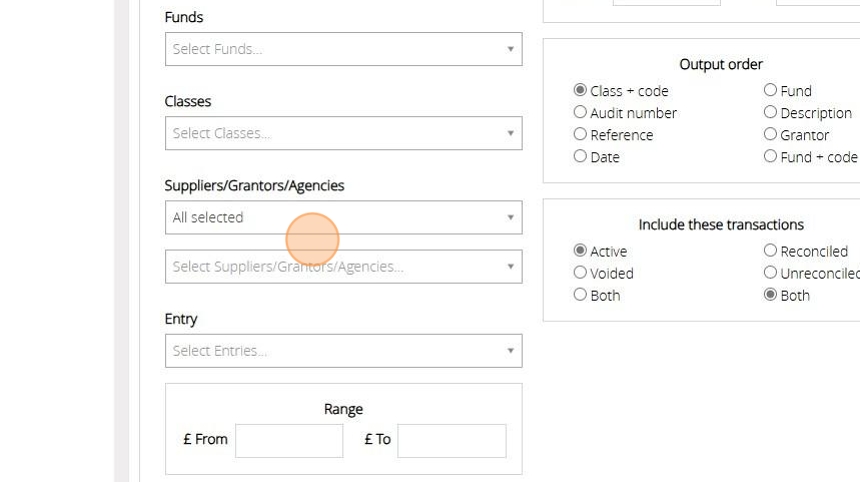Select Grantor output order
This screenshot has width=860, height=482.
click(770, 134)
